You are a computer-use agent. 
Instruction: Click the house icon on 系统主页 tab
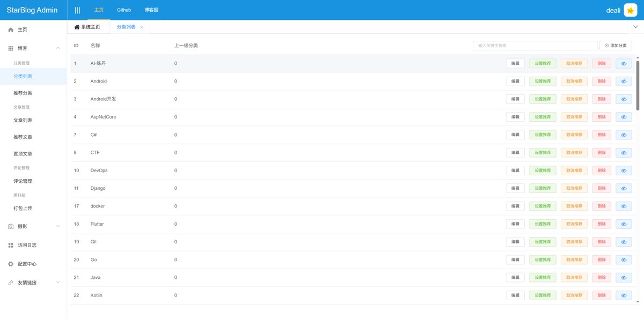pos(77,27)
